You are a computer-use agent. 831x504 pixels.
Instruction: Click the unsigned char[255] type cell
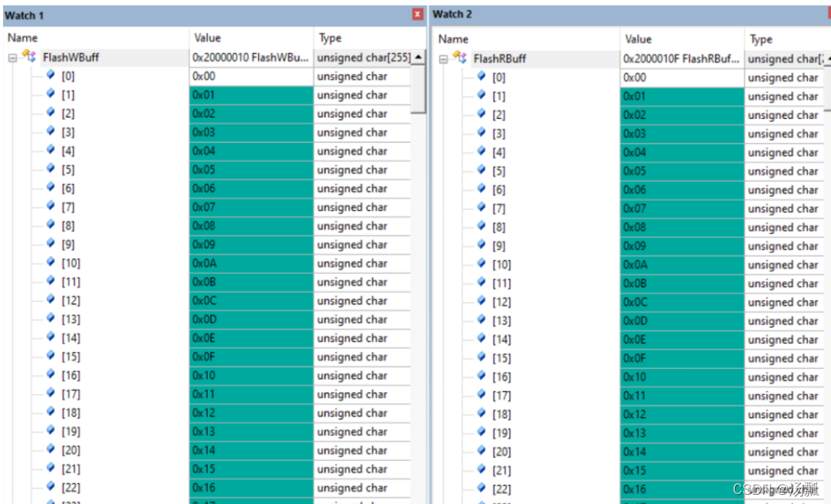pos(364,58)
